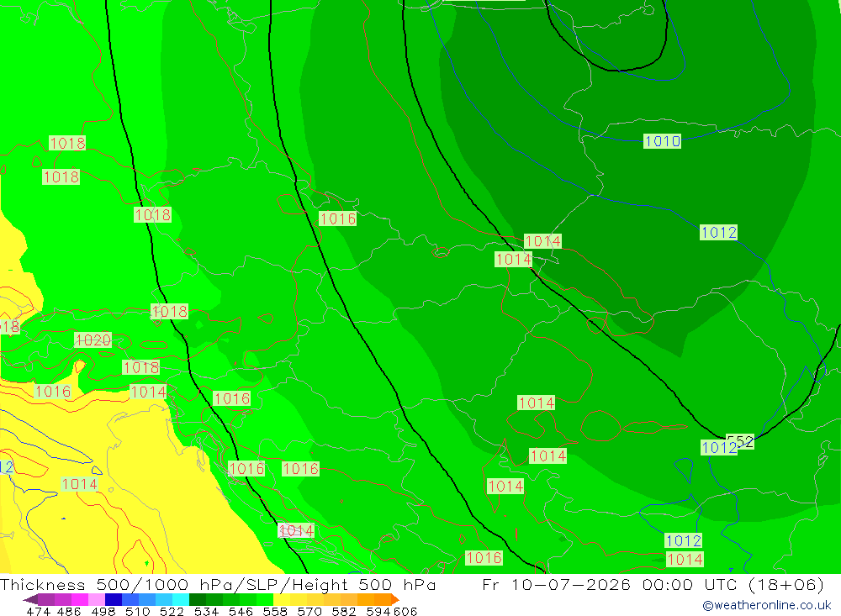Click the purple arrow at legend start

pos(30,599)
